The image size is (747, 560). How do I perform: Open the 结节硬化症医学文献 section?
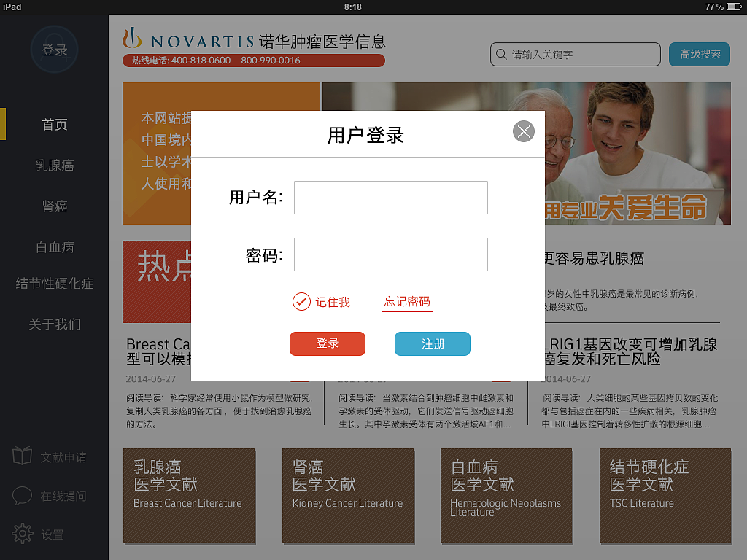pos(665,497)
